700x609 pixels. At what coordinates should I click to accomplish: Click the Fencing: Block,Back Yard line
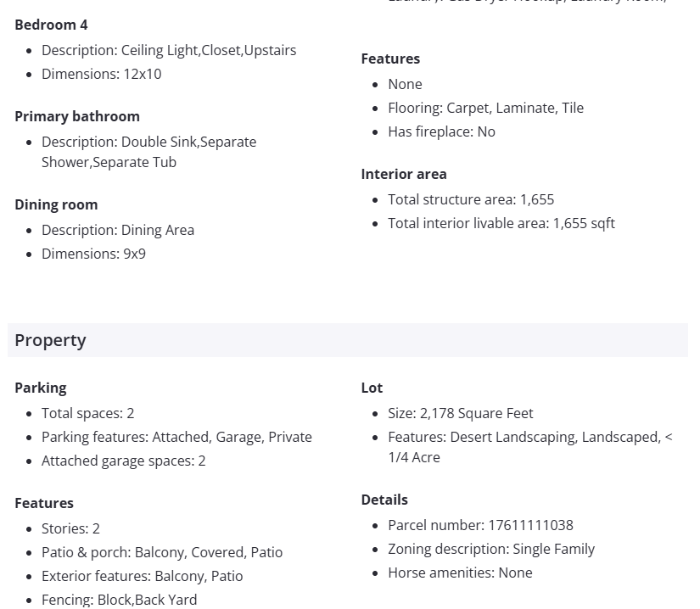click(119, 600)
